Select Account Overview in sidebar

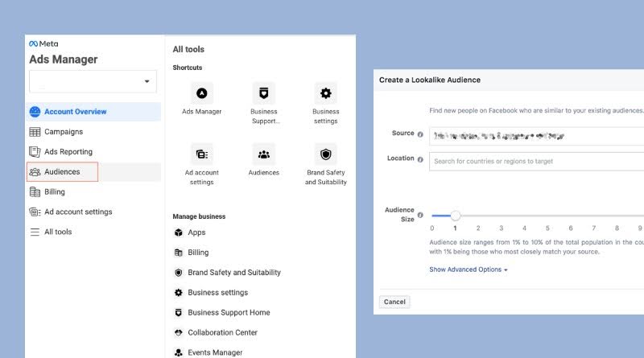pos(93,112)
